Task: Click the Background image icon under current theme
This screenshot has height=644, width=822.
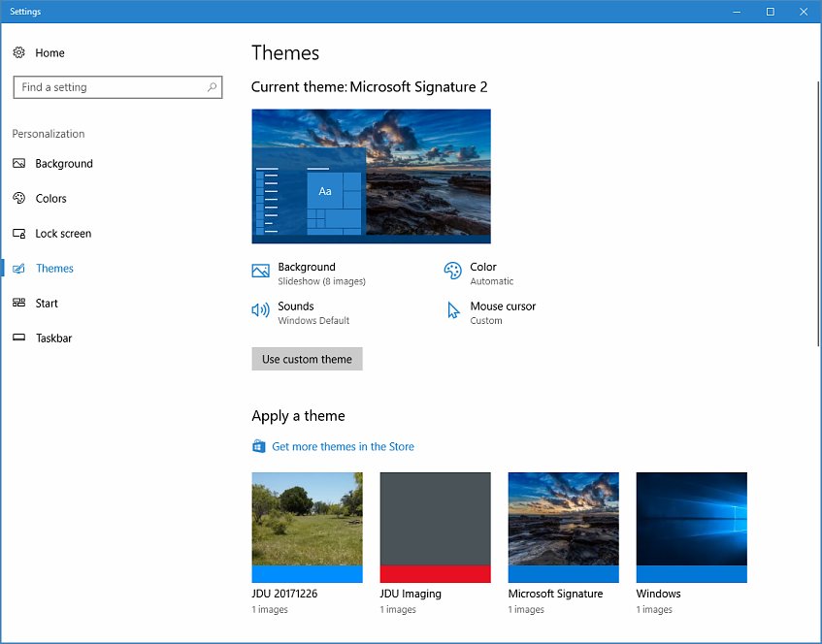Action: pyautogui.click(x=260, y=271)
